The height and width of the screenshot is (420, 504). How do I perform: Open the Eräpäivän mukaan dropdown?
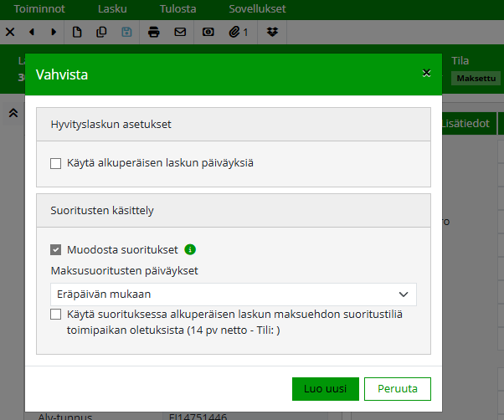[x=233, y=295]
